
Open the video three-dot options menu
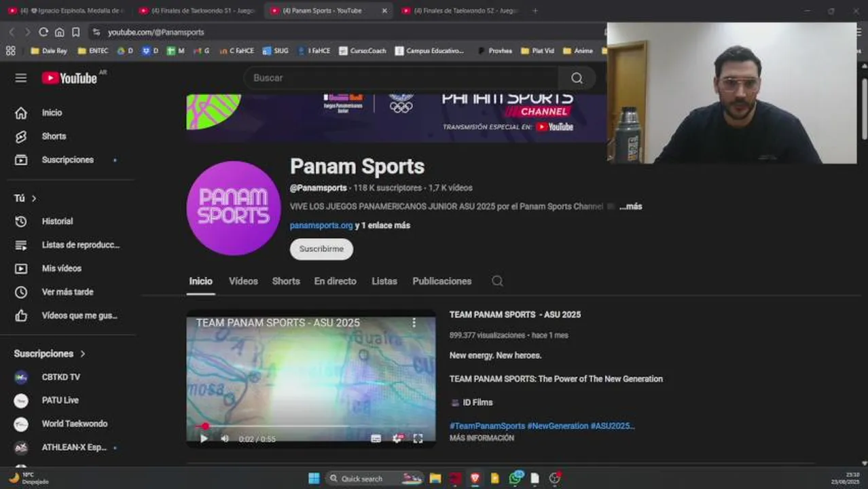click(x=414, y=323)
